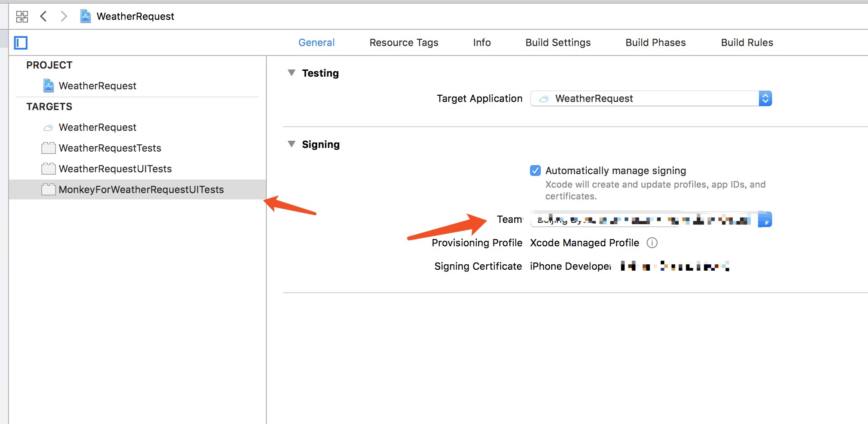Go back with the left chevron

pyautogui.click(x=43, y=17)
